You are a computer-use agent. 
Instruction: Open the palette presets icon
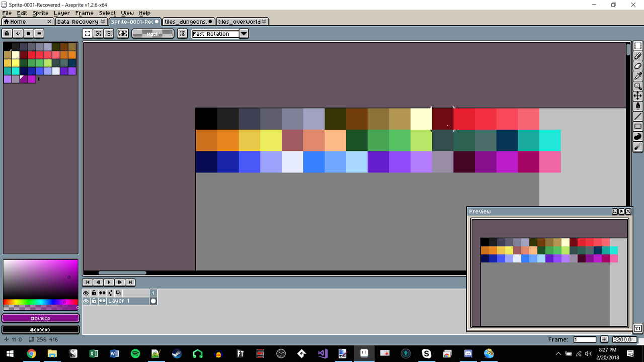(28, 34)
